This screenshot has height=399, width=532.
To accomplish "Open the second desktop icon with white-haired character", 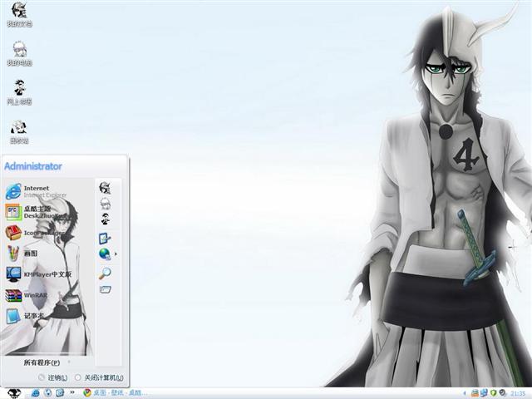I will [20, 53].
